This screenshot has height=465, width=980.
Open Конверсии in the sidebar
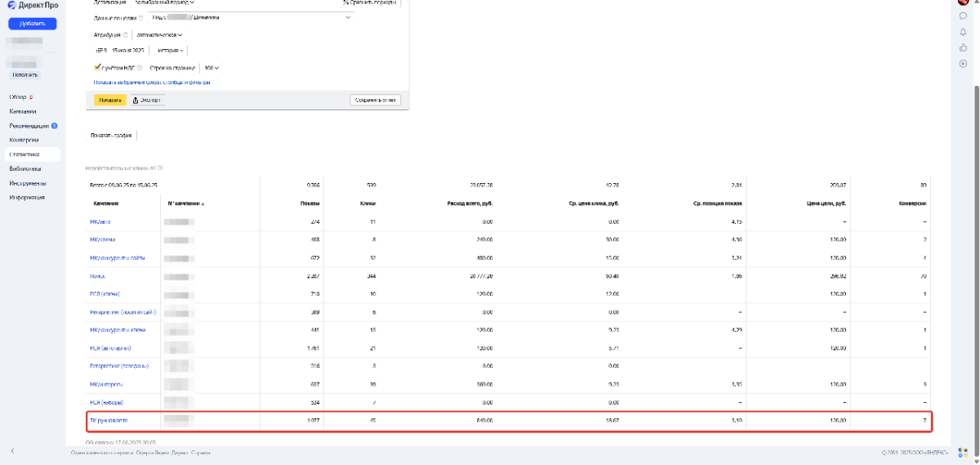point(24,140)
